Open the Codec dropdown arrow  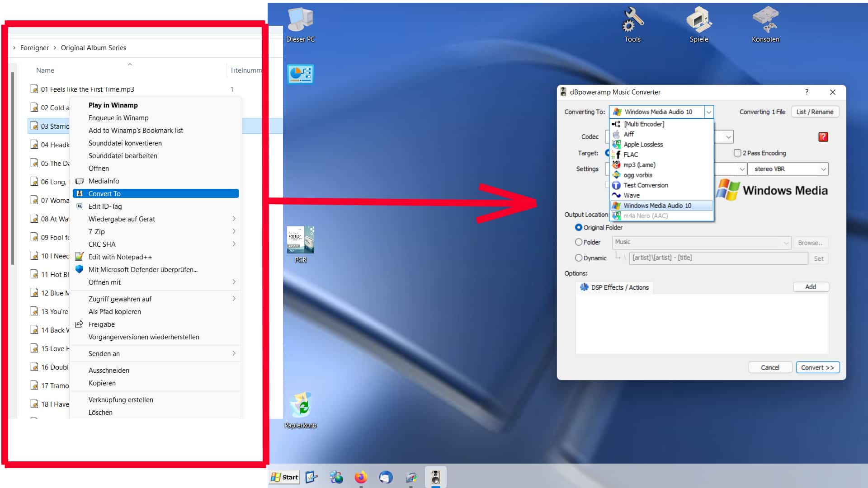[x=728, y=137]
